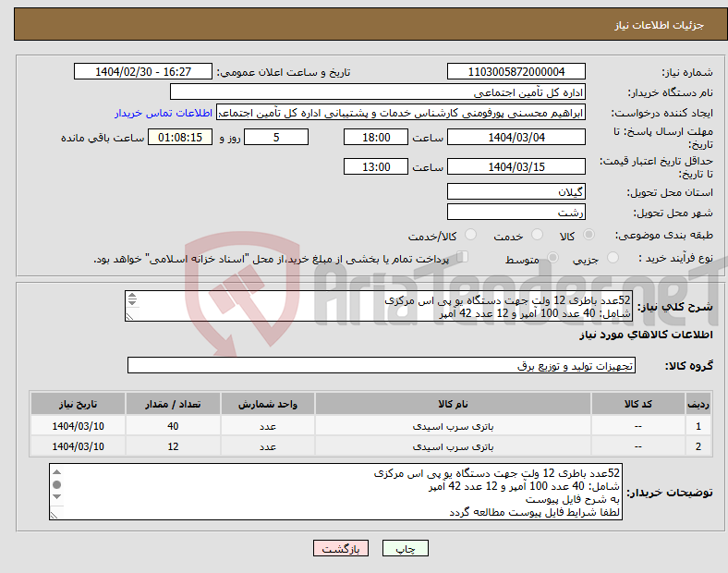Click quantity 12 in row 2
The image size is (728, 573).
[x=173, y=446]
